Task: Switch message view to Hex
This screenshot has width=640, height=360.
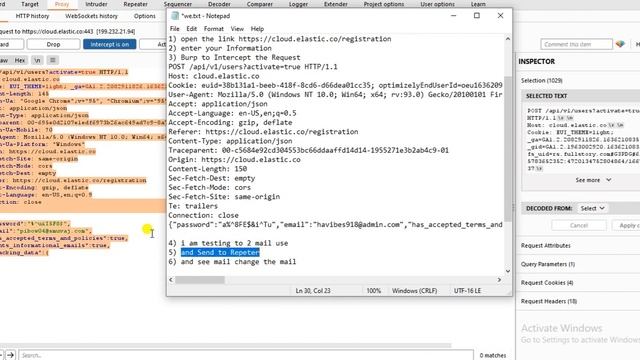Action: coord(20,60)
